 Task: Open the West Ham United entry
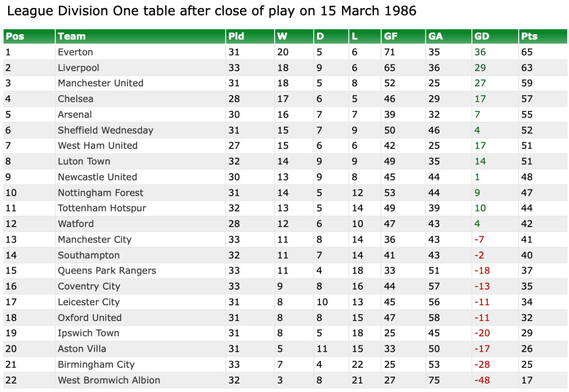tap(98, 146)
